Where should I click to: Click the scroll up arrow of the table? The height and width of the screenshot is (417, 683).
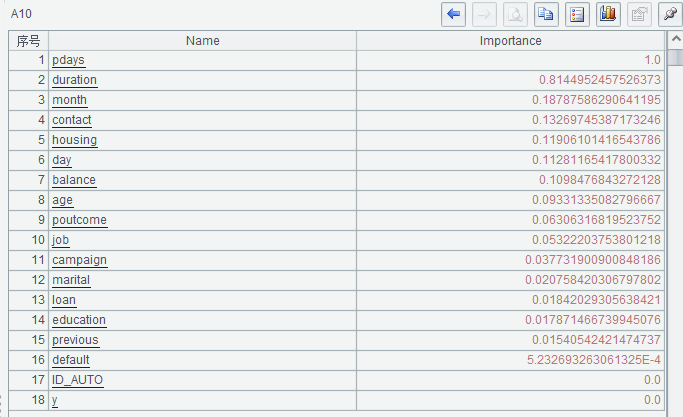pos(676,40)
